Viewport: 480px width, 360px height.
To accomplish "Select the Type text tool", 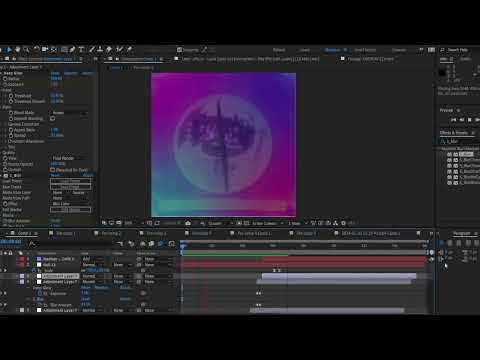I will [x=81, y=50].
